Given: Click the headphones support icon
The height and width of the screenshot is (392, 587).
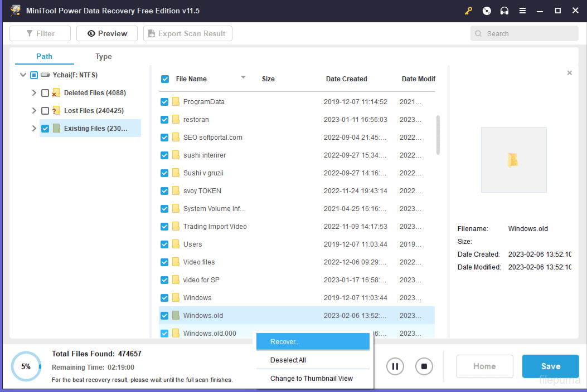Looking at the screenshot, I should pyautogui.click(x=504, y=11).
